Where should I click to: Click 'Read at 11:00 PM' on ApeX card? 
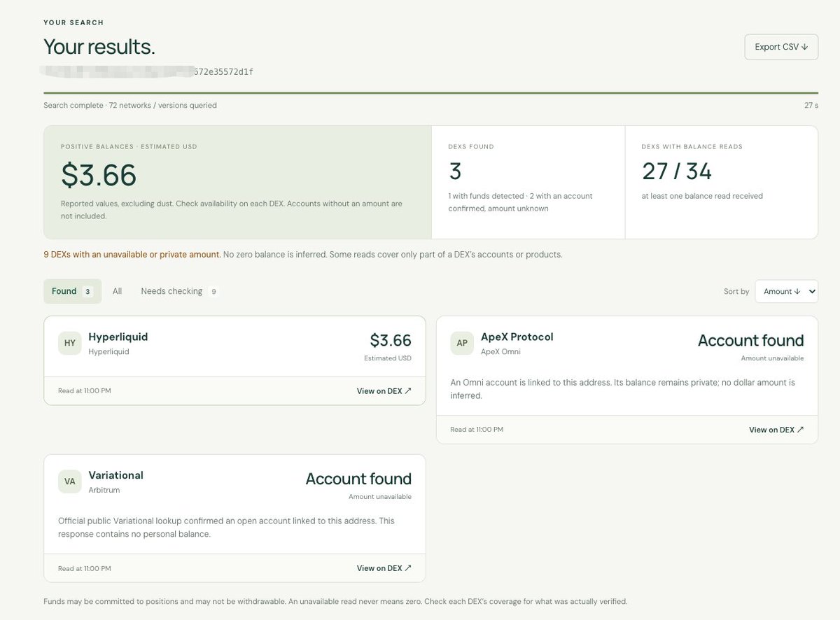[476, 430]
